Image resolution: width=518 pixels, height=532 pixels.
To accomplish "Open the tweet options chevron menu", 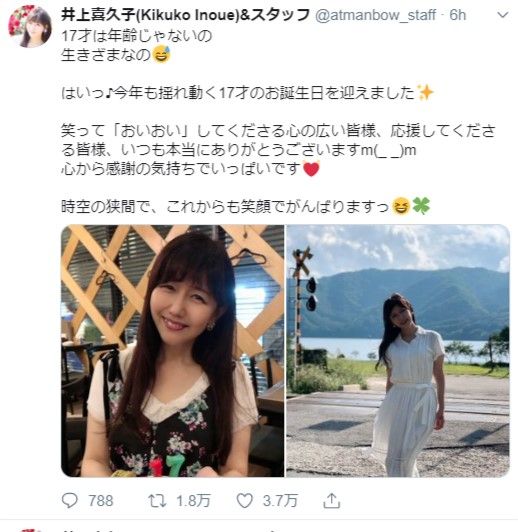I will [503, 15].
